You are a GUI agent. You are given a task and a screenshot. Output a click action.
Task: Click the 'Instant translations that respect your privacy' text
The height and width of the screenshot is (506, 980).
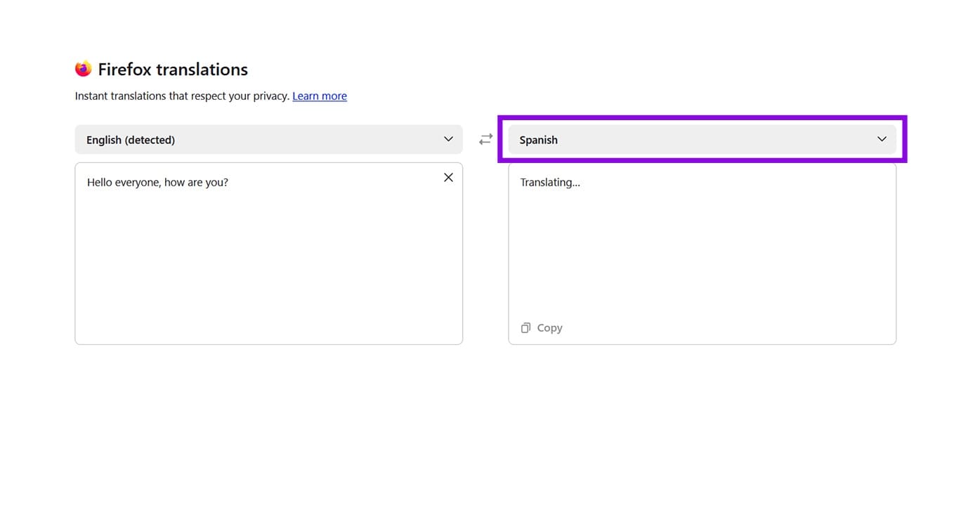(182, 96)
